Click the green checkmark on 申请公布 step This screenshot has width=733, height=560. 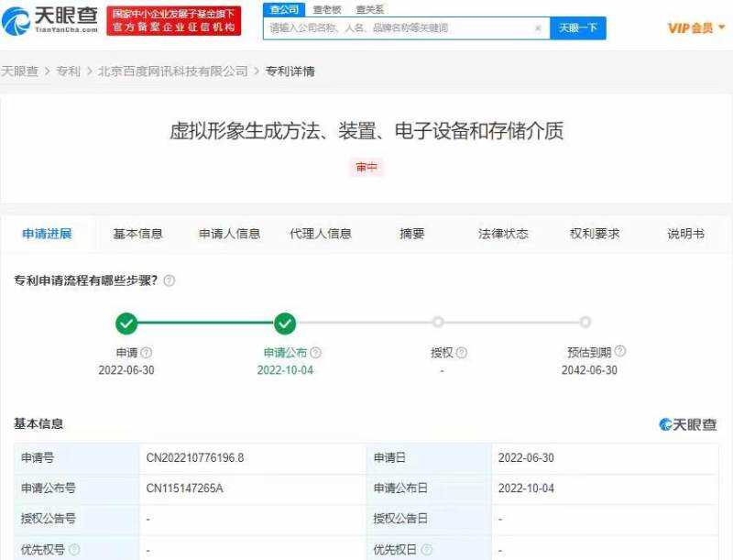click(x=285, y=324)
